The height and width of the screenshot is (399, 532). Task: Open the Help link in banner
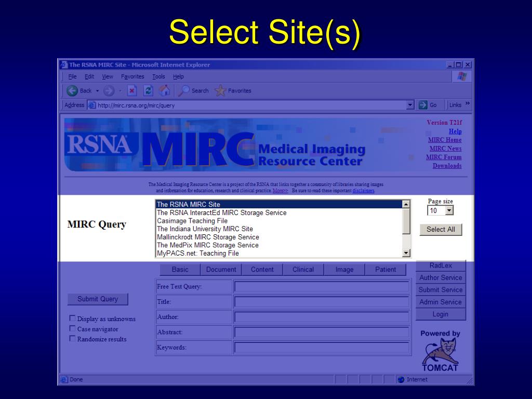(x=455, y=131)
